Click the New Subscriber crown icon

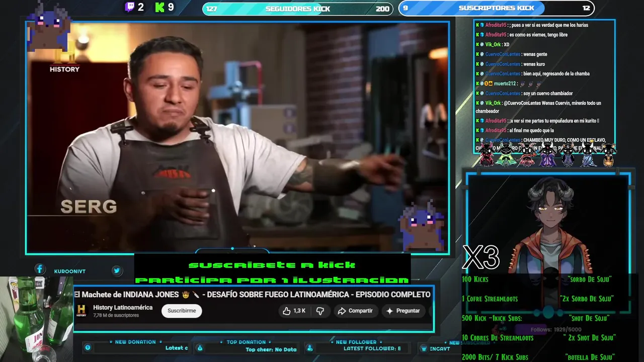click(x=425, y=348)
